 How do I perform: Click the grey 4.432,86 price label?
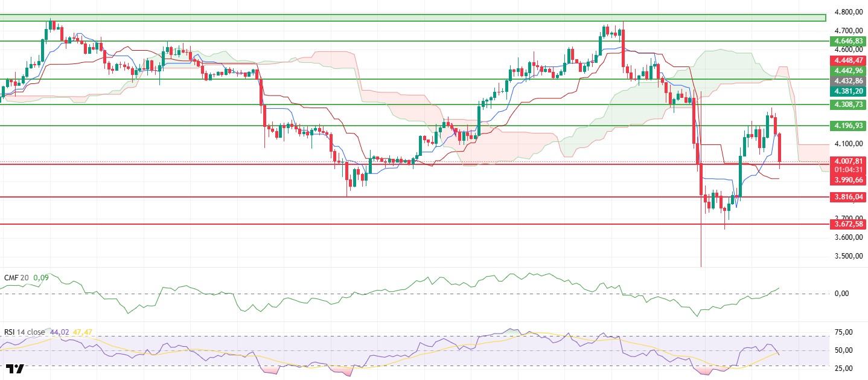[849, 80]
